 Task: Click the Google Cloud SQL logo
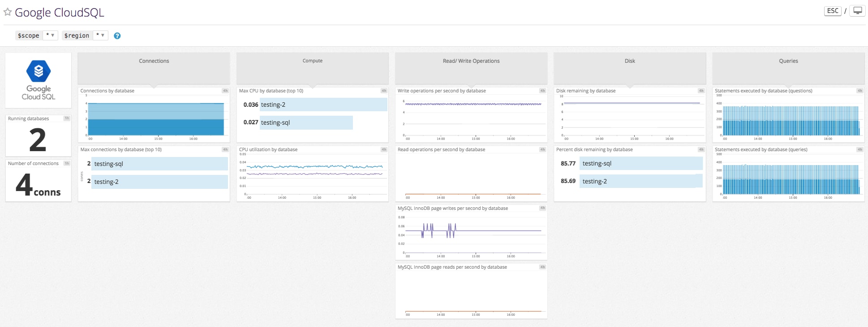click(39, 80)
